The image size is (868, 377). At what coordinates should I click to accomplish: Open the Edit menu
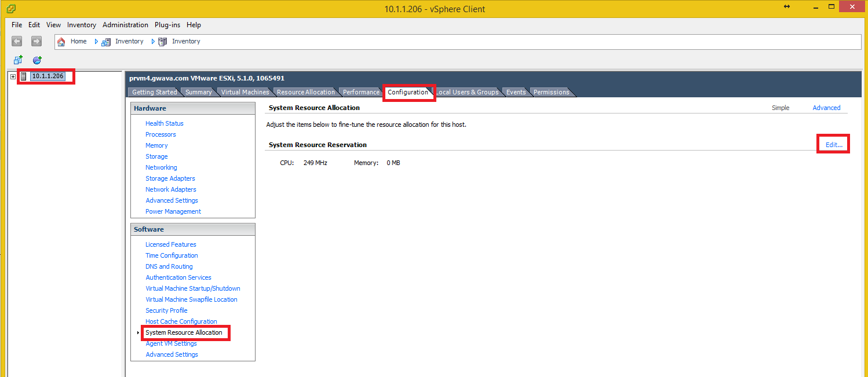(x=34, y=25)
